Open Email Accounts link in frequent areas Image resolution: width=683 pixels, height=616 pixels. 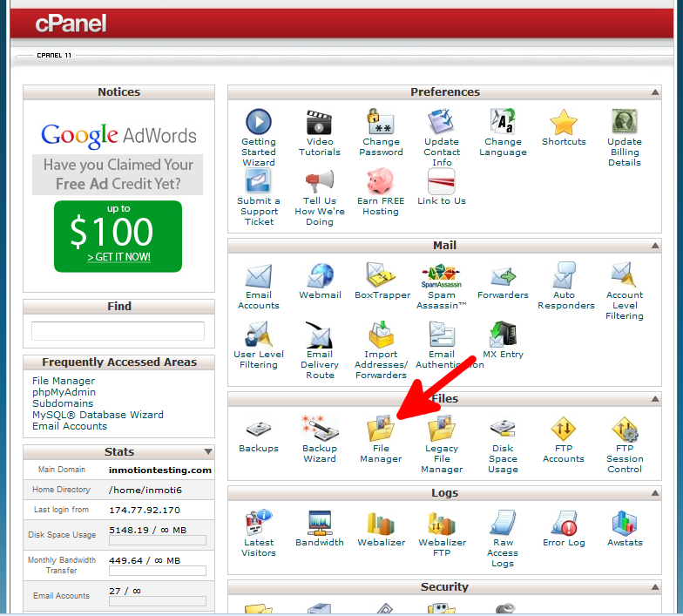[x=70, y=426]
